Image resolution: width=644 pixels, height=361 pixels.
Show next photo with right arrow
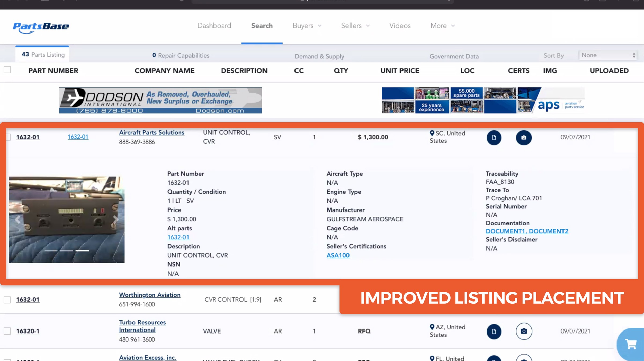coord(116,220)
